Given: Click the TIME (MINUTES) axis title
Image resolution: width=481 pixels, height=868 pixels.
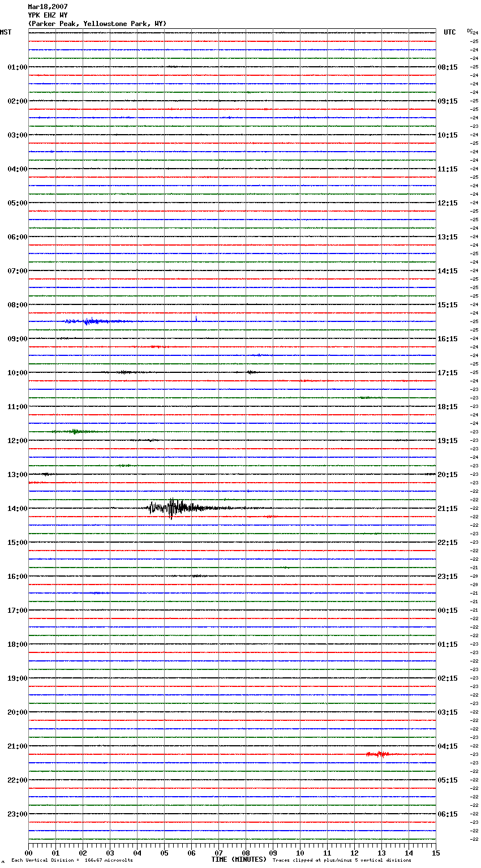Looking at the screenshot, I should click(x=239, y=860).
